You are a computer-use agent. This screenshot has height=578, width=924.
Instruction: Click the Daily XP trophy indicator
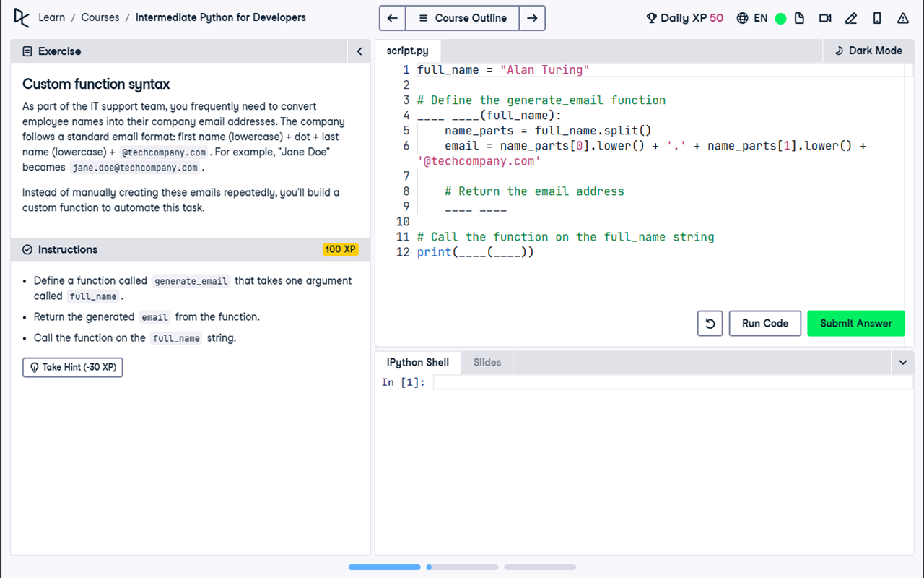[684, 18]
